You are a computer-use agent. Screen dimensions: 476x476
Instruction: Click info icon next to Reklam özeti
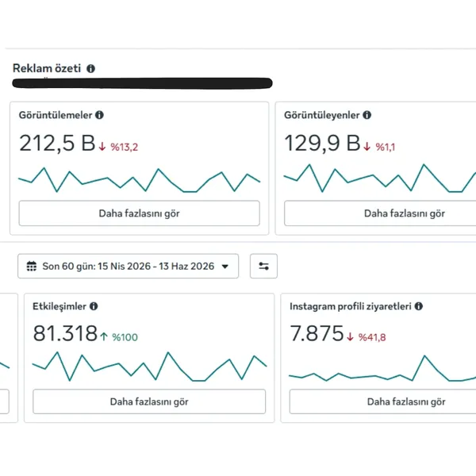(90, 68)
